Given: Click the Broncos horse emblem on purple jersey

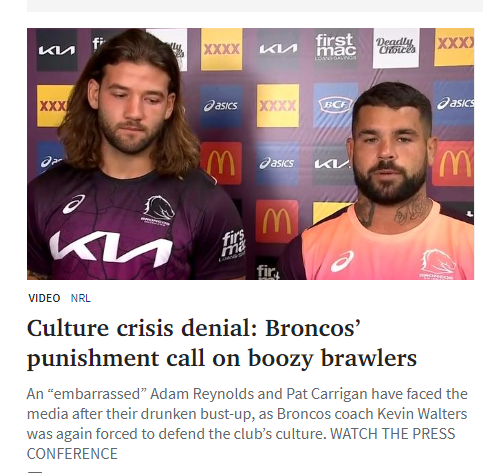Looking at the screenshot, I should 159,209.
